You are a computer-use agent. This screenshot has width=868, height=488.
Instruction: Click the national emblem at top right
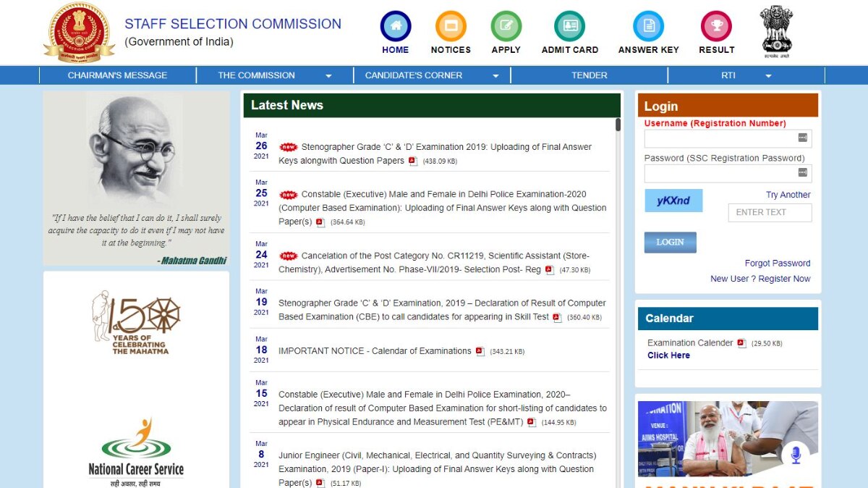[775, 30]
